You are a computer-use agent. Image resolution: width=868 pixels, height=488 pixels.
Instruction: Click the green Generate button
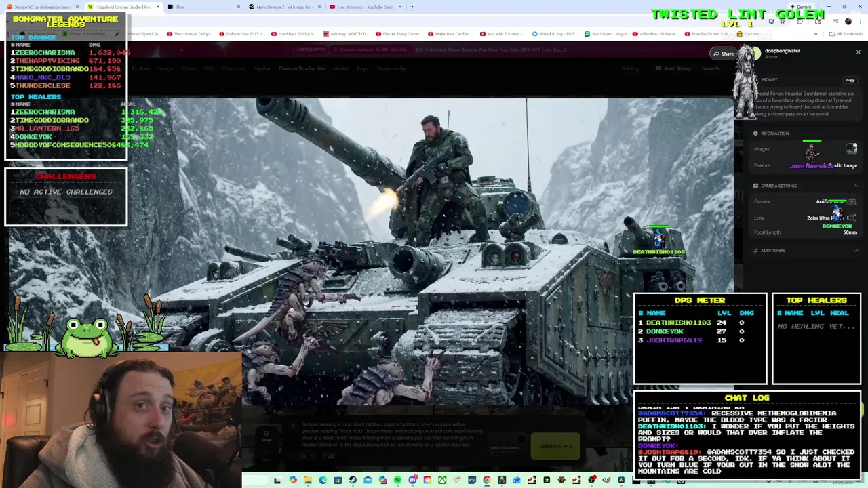(x=555, y=446)
